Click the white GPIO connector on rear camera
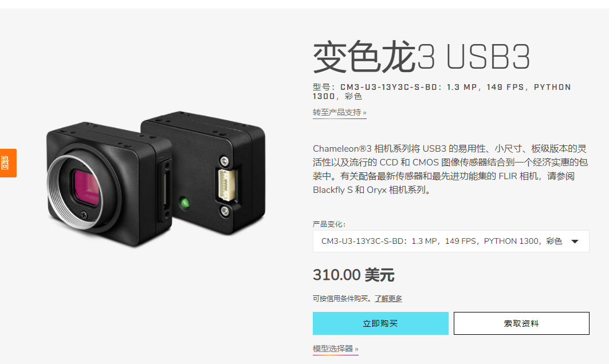The image size is (609, 364). [227, 185]
